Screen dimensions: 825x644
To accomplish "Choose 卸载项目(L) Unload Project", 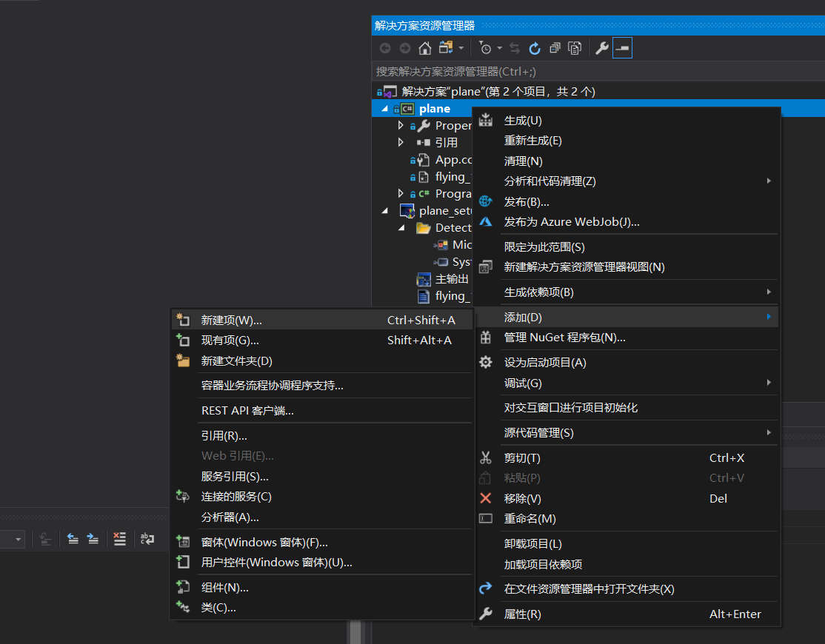I will 627,543.
